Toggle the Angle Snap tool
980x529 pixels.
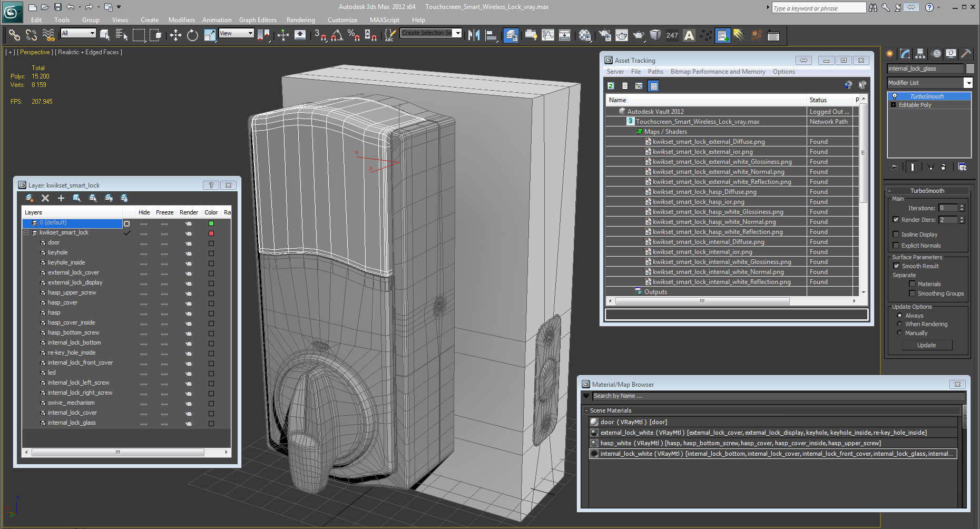tap(337, 35)
